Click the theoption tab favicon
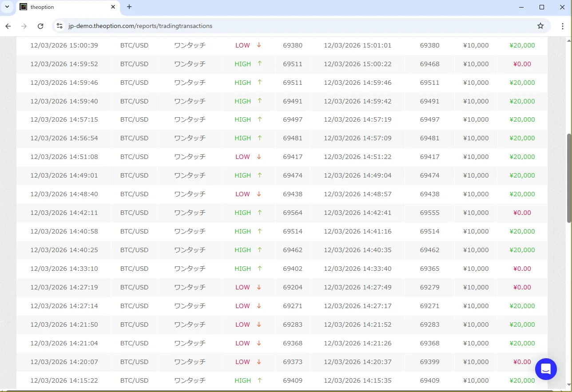The height and width of the screenshot is (392, 572). pyautogui.click(x=24, y=7)
